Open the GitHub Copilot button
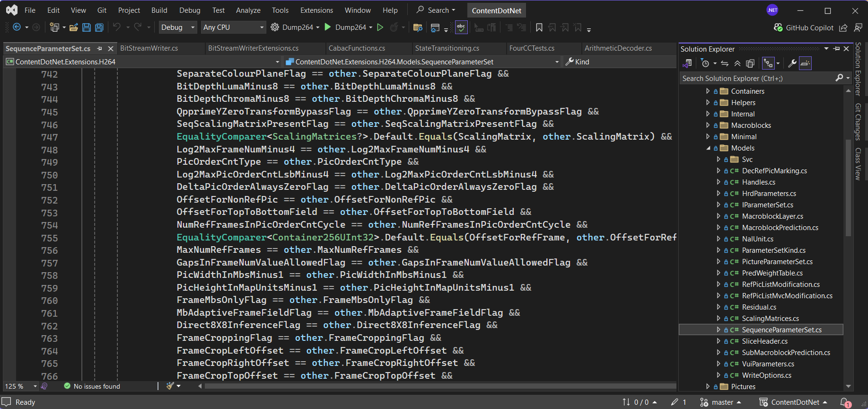This screenshot has width=868, height=409. pyautogui.click(x=803, y=28)
